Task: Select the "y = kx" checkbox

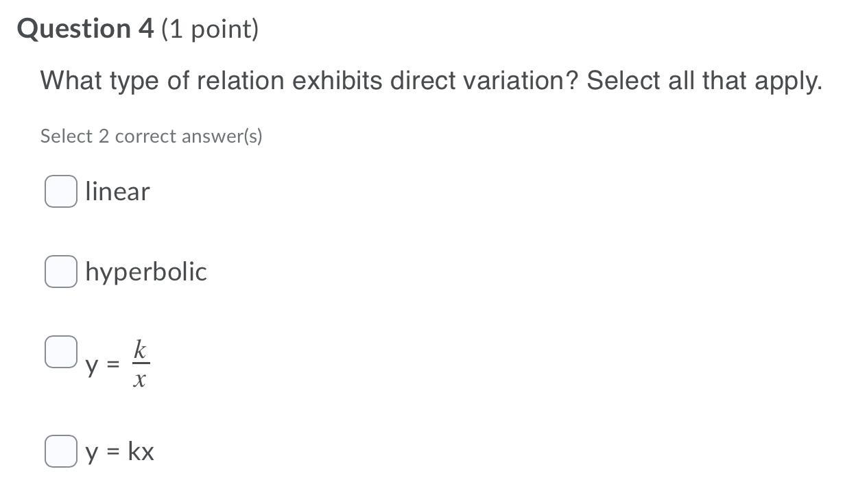Action: tap(60, 451)
